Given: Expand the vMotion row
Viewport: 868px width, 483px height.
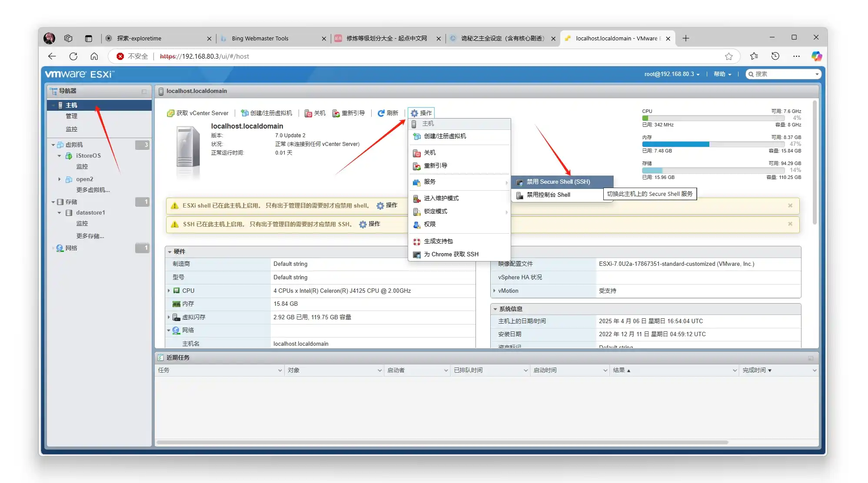Looking at the screenshot, I should click(x=494, y=291).
